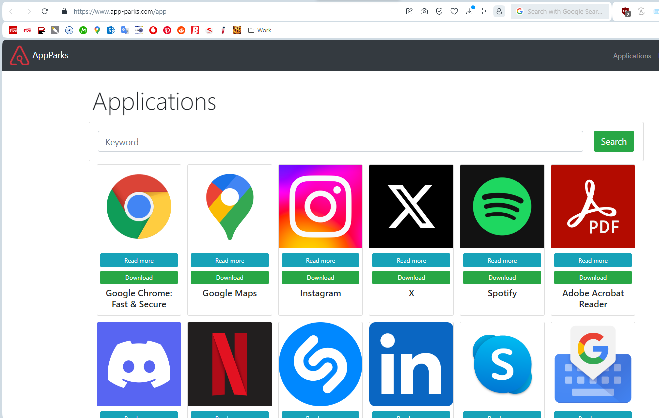Open the Netflix app icon
Image resolution: width=659 pixels, height=418 pixels.
point(229,364)
